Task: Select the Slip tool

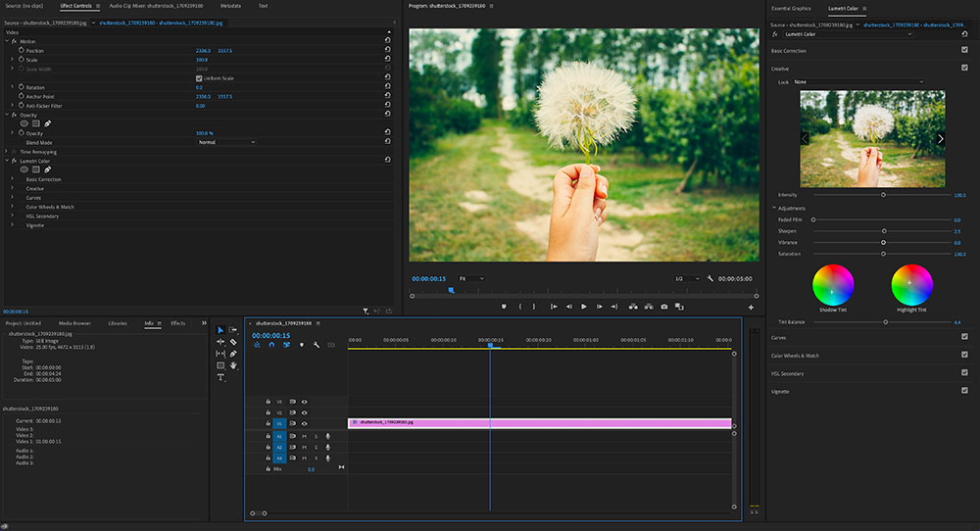Action: (x=220, y=354)
